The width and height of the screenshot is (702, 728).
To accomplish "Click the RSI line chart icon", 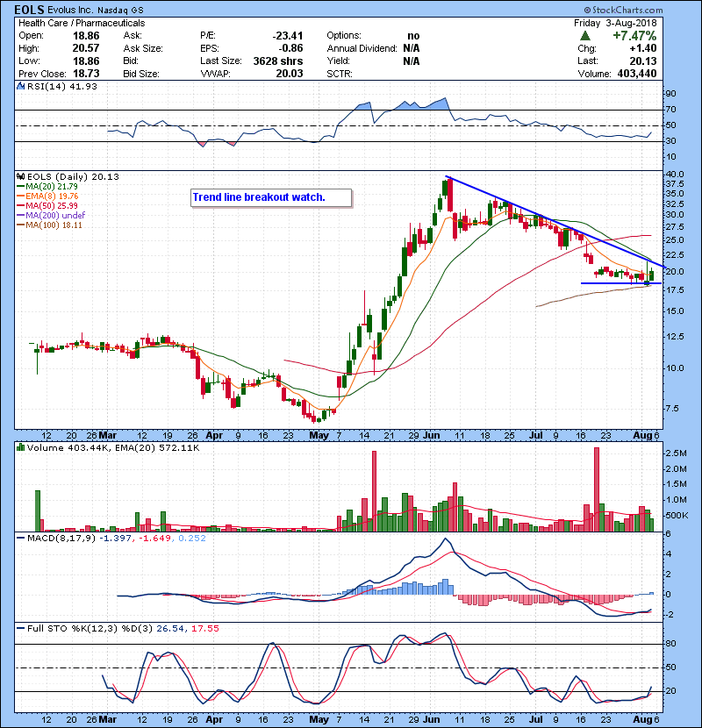I will (20, 86).
